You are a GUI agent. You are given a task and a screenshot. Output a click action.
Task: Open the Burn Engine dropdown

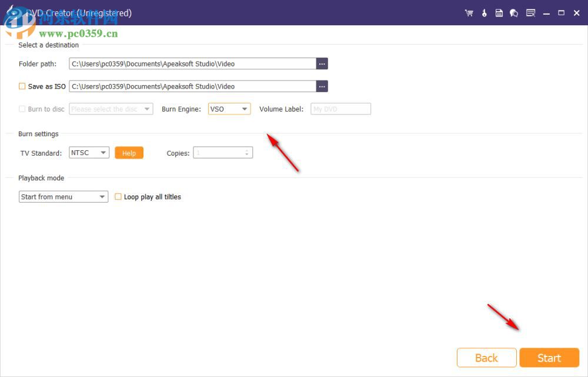244,109
